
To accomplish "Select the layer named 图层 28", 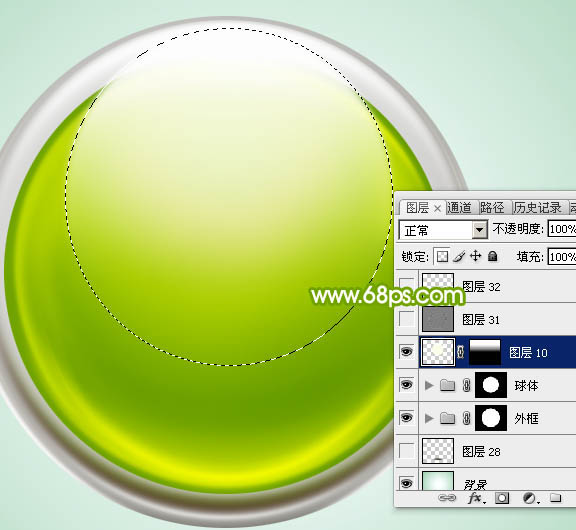I will click(x=481, y=451).
